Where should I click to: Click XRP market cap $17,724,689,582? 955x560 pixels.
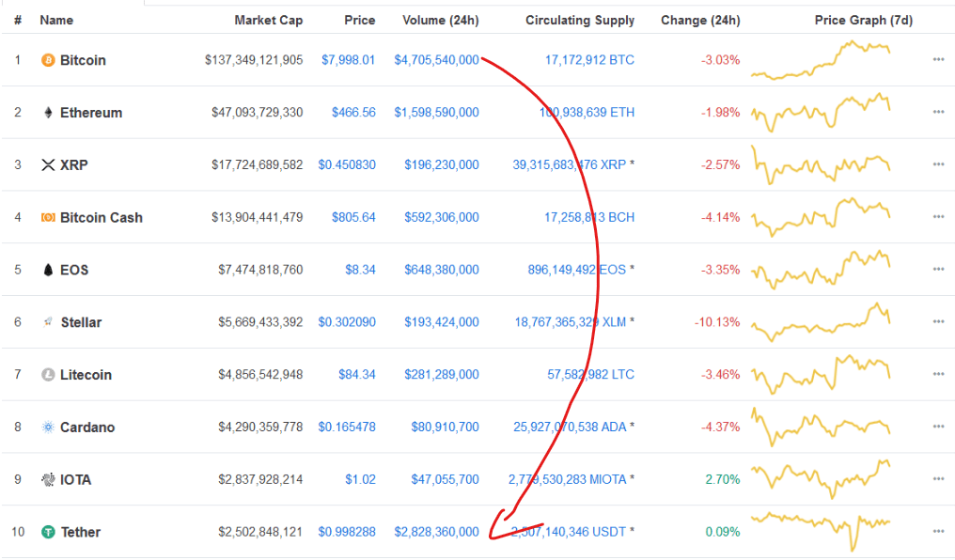(257, 164)
